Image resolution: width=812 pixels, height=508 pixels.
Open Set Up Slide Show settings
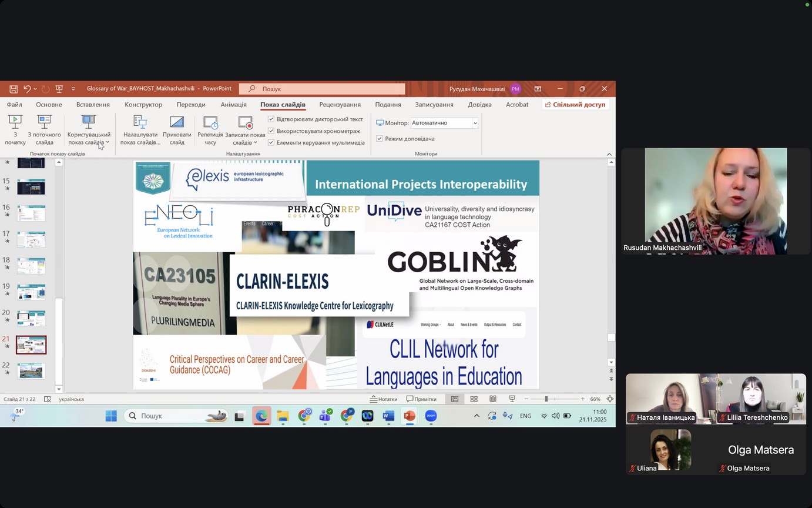click(x=140, y=129)
